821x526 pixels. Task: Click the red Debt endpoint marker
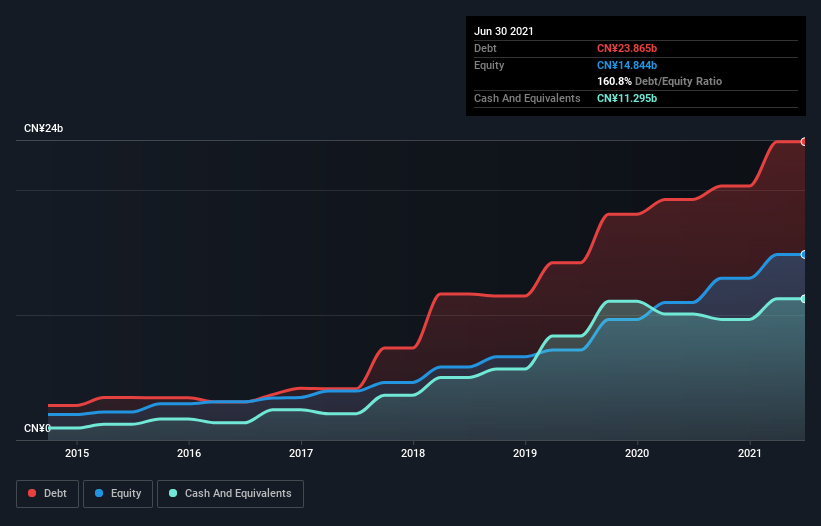tap(804, 142)
